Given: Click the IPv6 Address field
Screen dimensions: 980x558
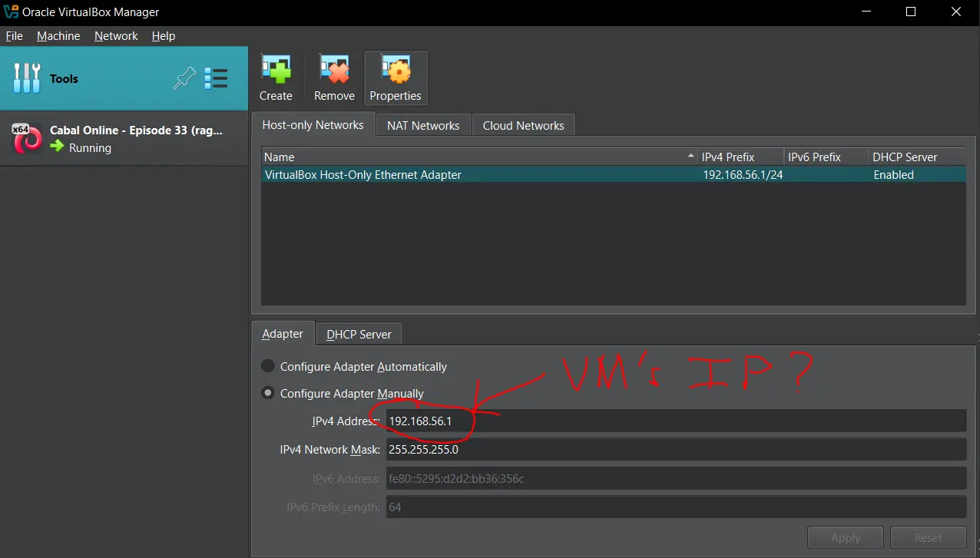Looking at the screenshot, I should point(676,479).
